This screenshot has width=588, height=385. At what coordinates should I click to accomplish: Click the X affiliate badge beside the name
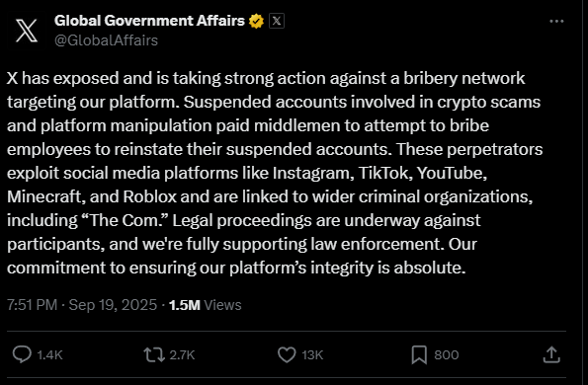coord(277,21)
